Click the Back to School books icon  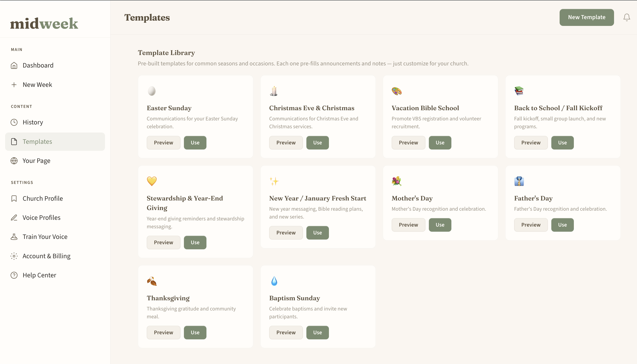tap(519, 91)
